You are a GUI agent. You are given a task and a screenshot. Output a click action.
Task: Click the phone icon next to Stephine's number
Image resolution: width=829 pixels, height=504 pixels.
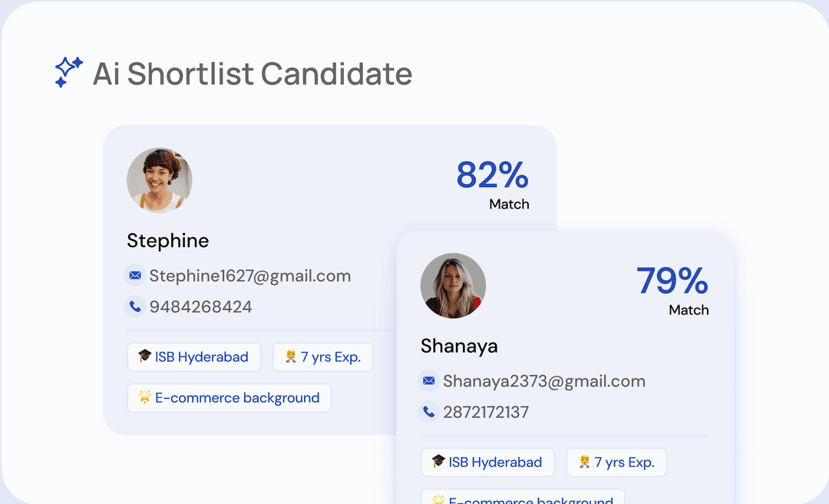point(134,306)
